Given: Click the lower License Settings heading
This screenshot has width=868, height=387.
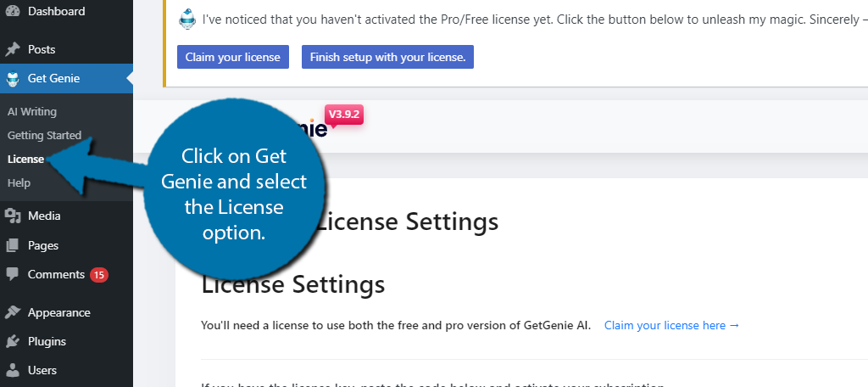Looking at the screenshot, I should (292, 285).
